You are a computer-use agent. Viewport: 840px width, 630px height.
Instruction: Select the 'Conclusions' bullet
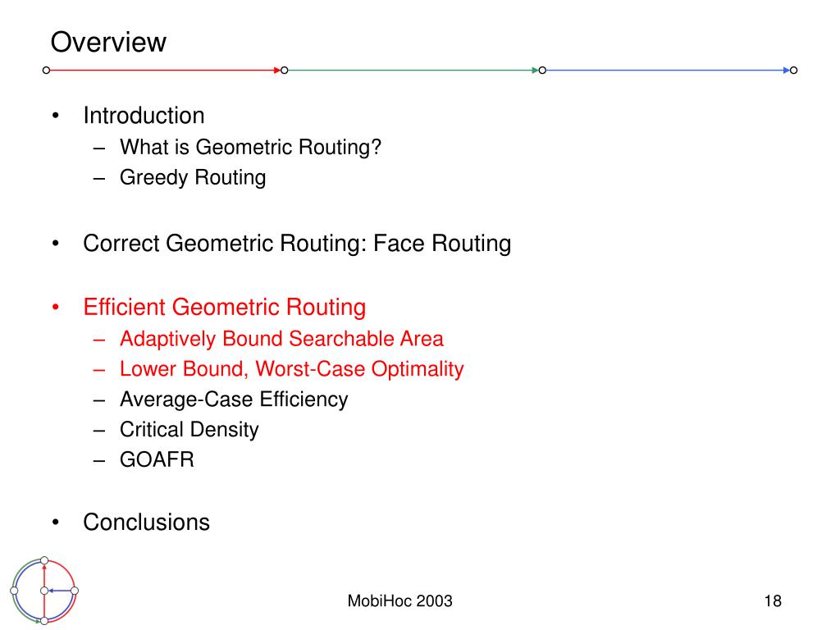146,522
